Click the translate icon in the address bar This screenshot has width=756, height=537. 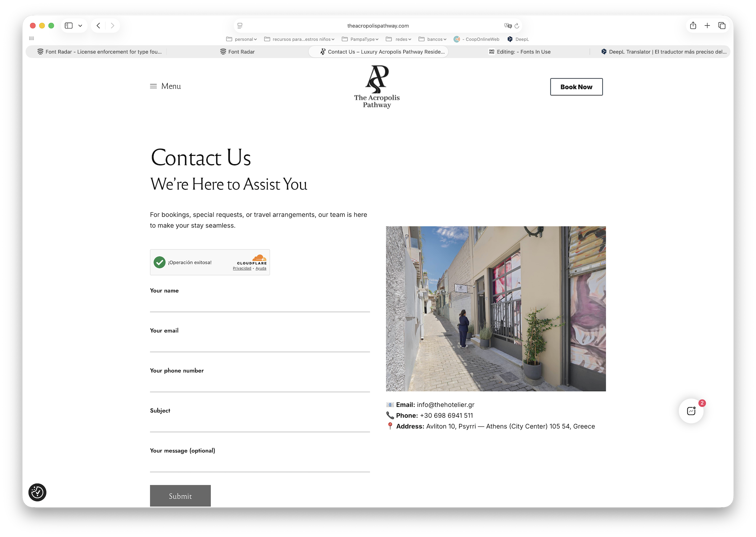pos(508,26)
